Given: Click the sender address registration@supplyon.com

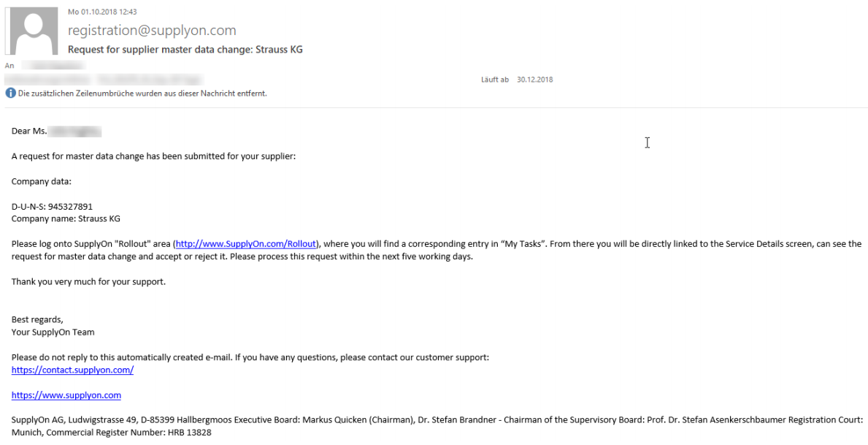Looking at the screenshot, I should [152, 31].
